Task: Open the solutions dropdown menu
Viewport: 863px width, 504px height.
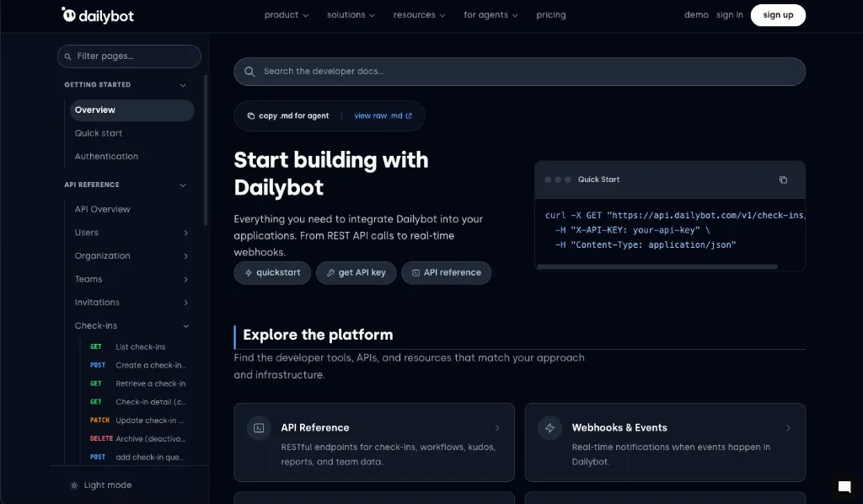Action: [x=351, y=15]
